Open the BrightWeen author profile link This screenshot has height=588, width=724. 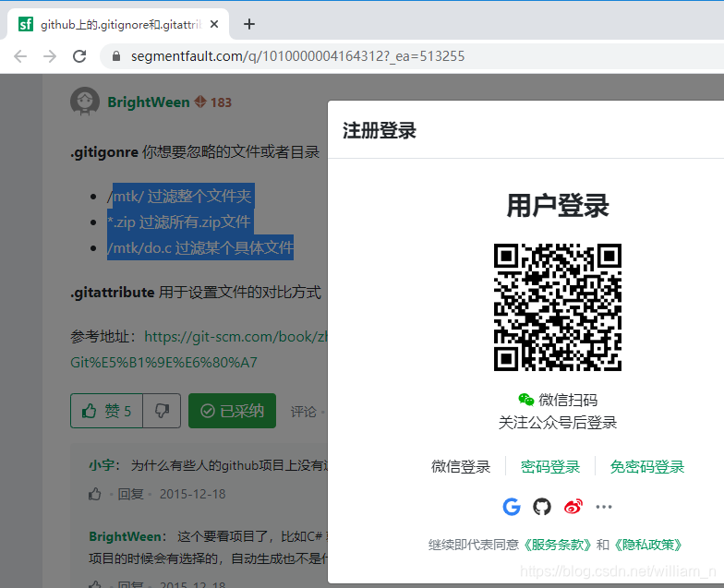tap(149, 102)
